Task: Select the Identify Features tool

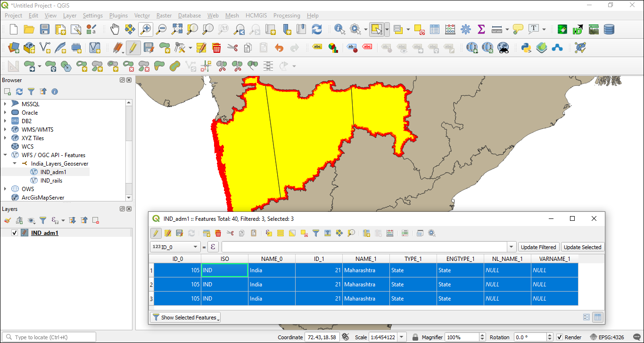Action: tap(339, 29)
